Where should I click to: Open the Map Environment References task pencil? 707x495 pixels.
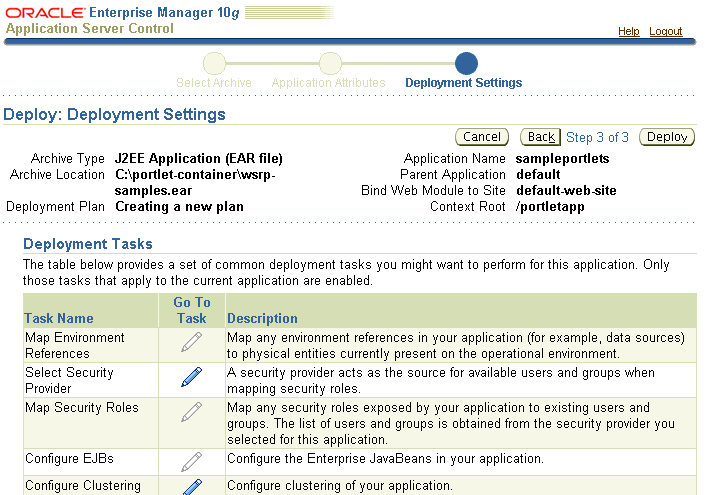pyautogui.click(x=192, y=342)
